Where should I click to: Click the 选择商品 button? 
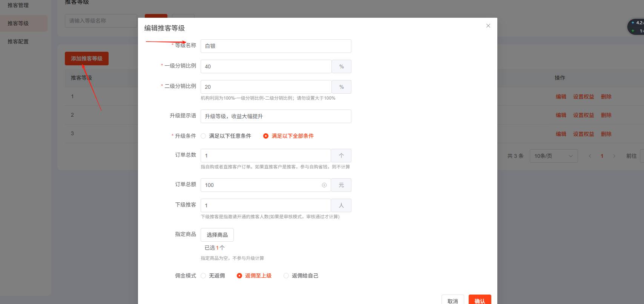tap(217, 235)
